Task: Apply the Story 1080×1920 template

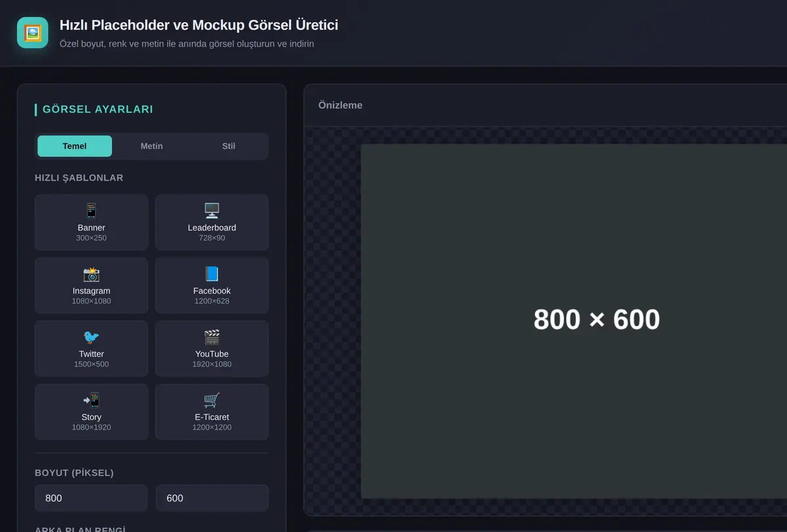Action: [91, 412]
